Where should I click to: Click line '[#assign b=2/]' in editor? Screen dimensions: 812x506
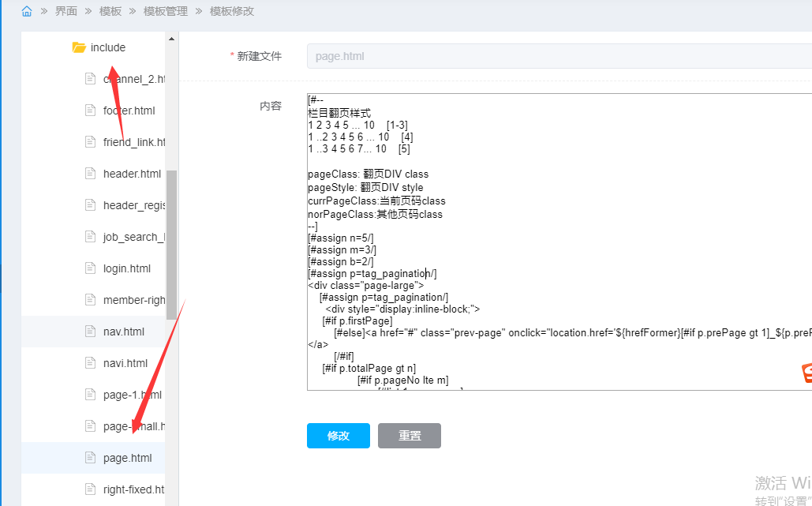click(x=341, y=262)
